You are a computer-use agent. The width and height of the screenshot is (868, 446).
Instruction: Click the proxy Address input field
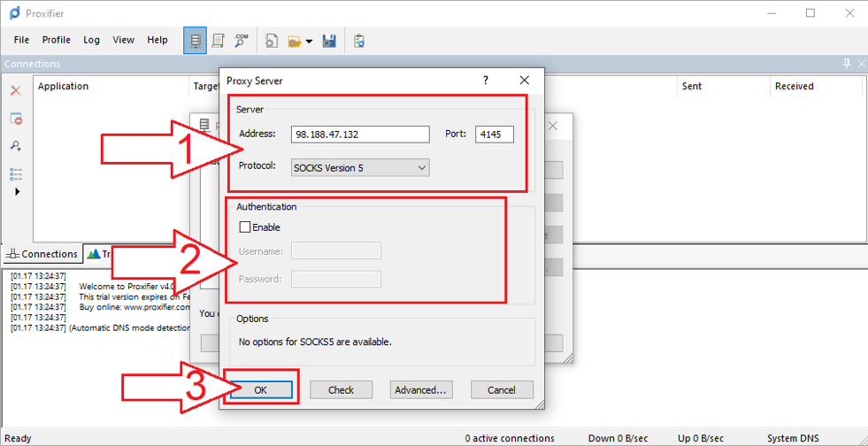coord(360,135)
